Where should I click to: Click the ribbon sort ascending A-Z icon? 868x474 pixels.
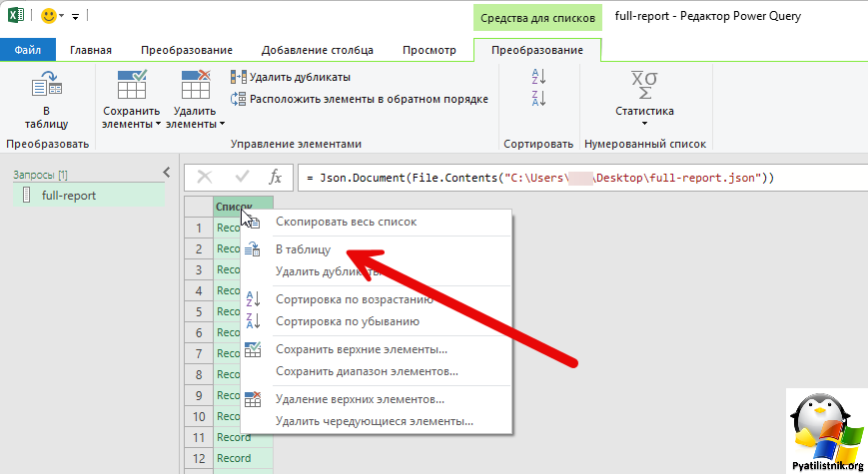click(x=538, y=76)
